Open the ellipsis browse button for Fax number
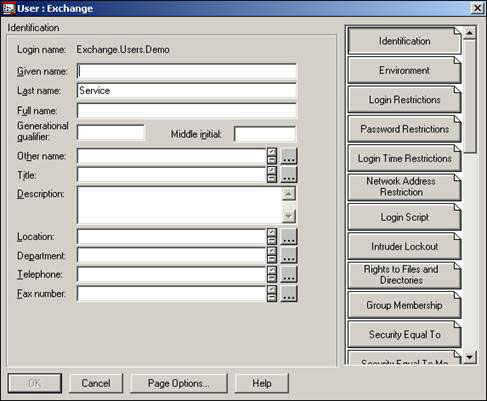487x401 pixels. [x=289, y=294]
